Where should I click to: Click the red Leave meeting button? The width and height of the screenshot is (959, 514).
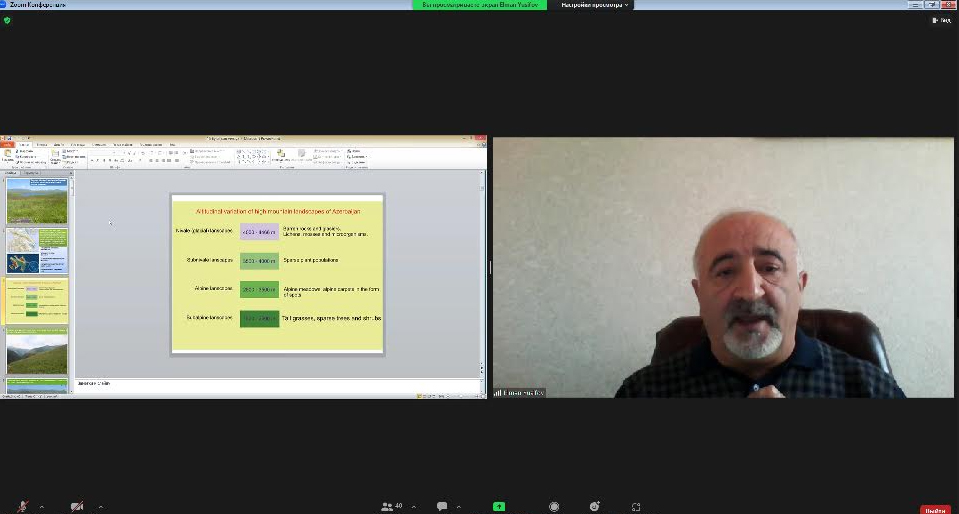935,510
